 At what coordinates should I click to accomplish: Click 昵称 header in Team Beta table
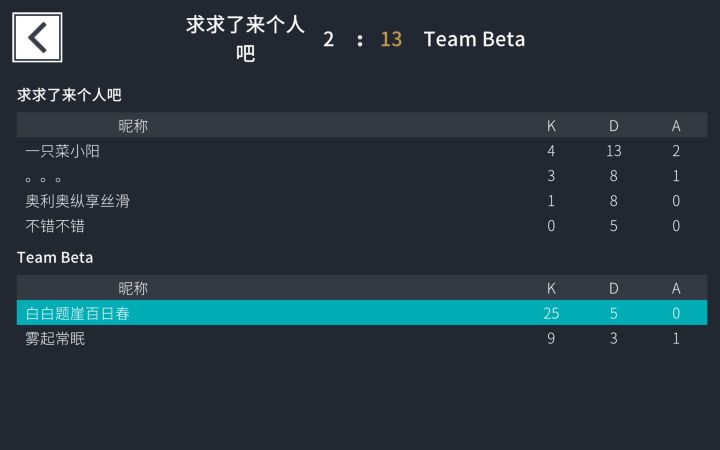coord(133,288)
